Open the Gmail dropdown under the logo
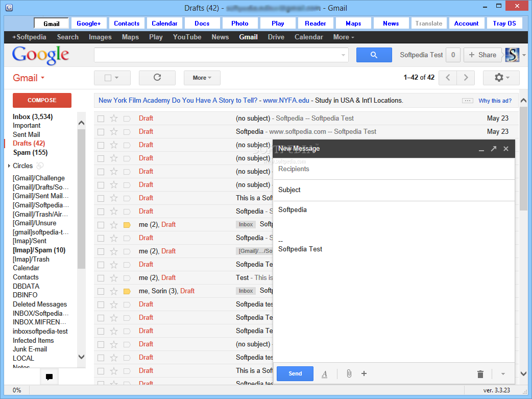The image size is (532, 399). coord(29,78)
